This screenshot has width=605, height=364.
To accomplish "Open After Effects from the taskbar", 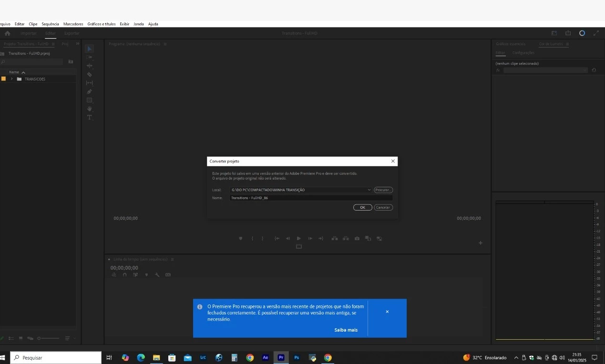I will (x=266, y=357).
